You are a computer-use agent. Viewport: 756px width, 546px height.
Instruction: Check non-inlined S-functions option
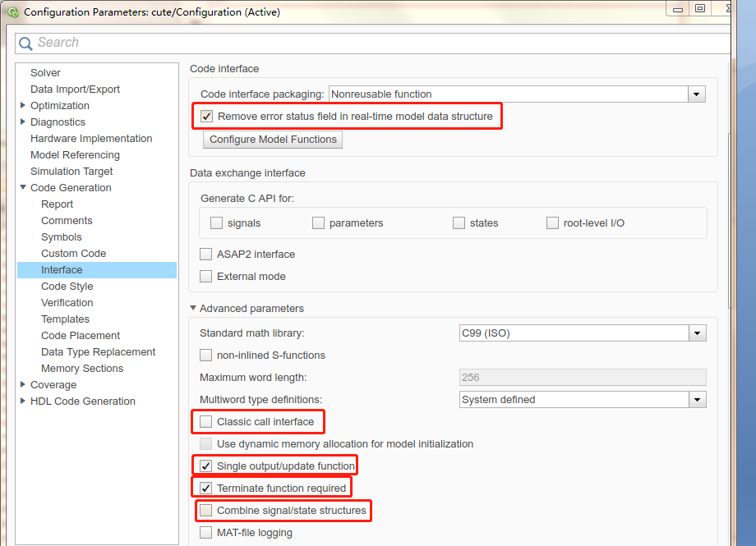(206, 356)
